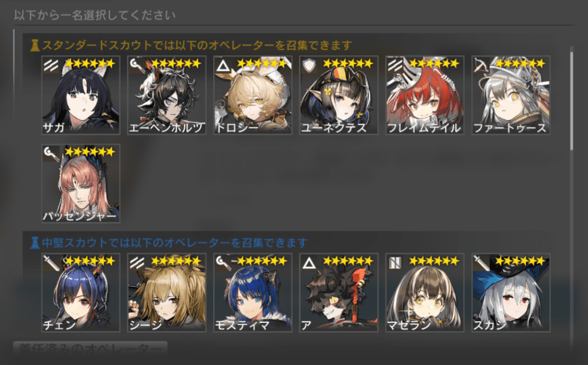588x365 pixels.
Task: Select operator ア portrait
Action: point(339,293)
